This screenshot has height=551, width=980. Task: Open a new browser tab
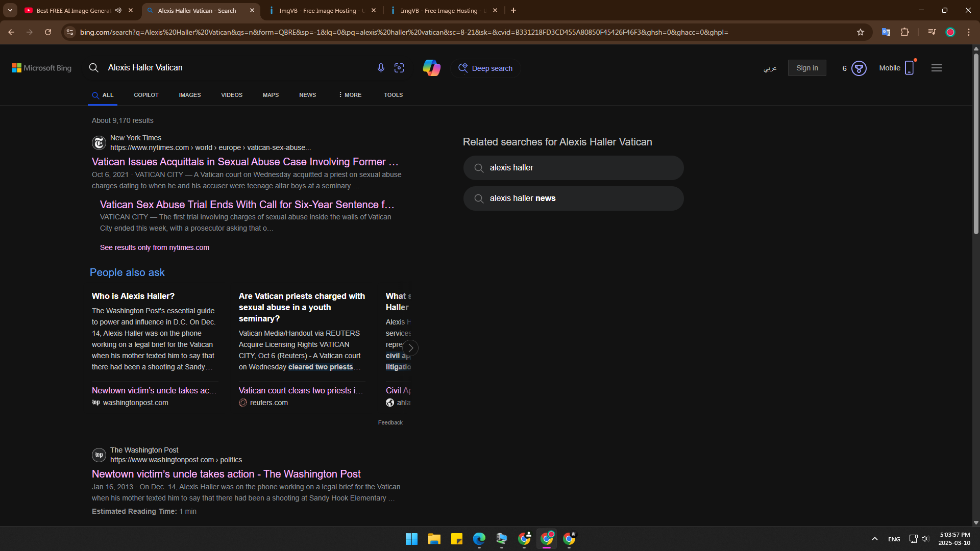coord(513,10)
